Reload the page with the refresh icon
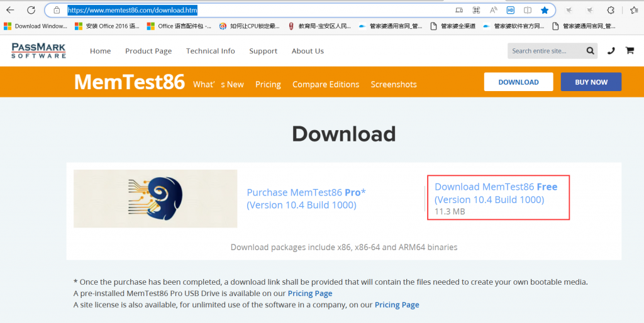Viewport: 644px width, 323px height. pyautogui.click(x=31, y=10)
